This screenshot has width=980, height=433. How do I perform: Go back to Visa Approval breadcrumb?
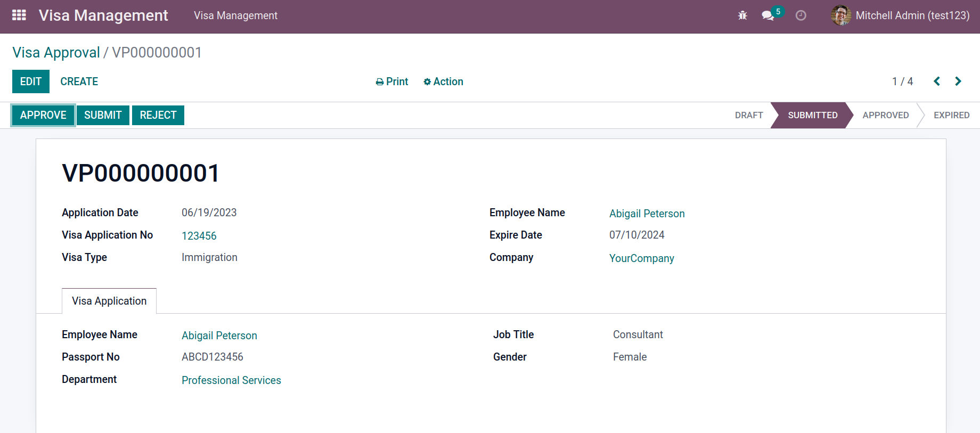pos(56,52)
